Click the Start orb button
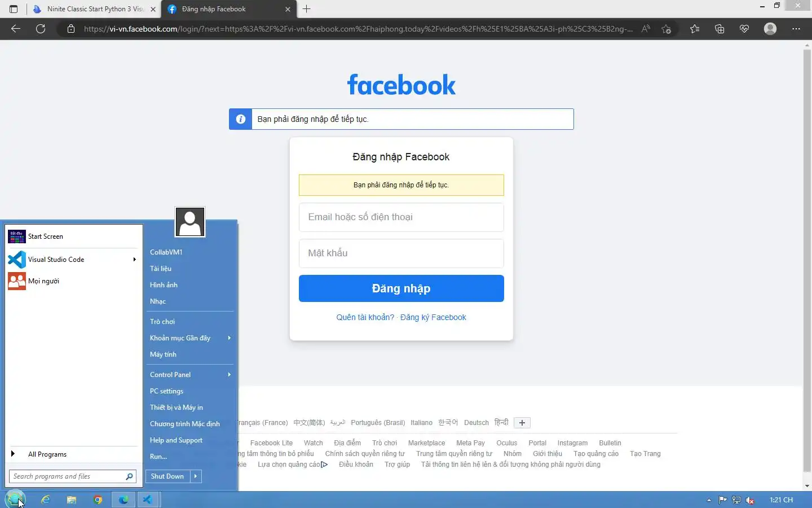 point(15,499)
